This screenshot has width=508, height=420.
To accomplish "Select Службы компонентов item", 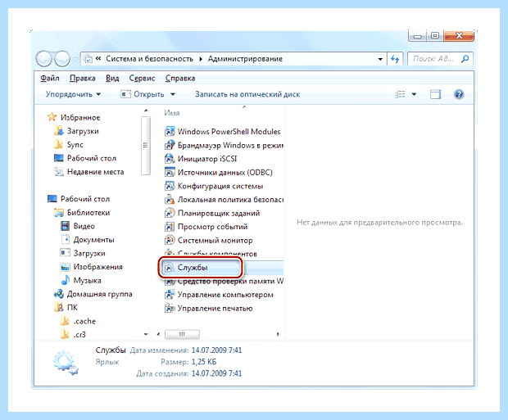I will (x=211, y=254).
